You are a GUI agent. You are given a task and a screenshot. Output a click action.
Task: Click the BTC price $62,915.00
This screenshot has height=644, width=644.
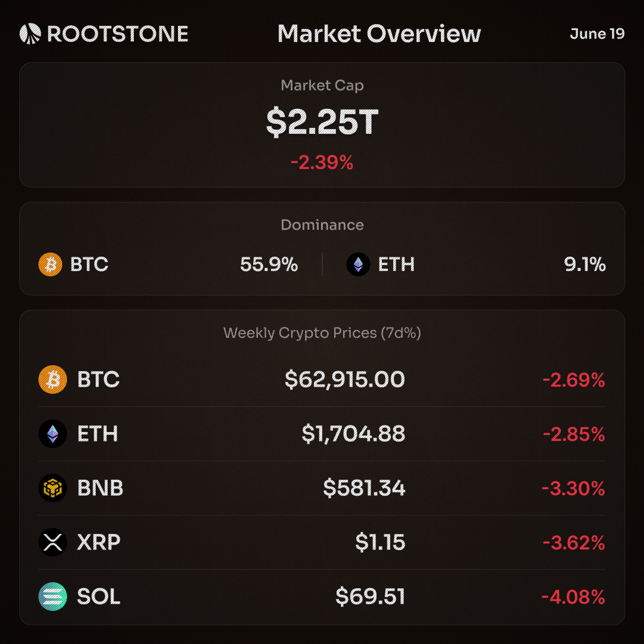pyautogui.click(x=345, y=379)
